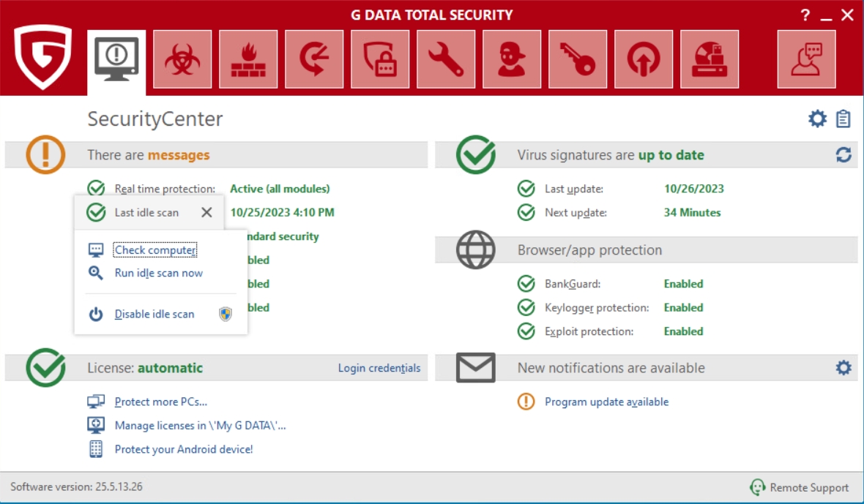
Task: Open the Password Manager shield-lock tab
Action: 380,59
